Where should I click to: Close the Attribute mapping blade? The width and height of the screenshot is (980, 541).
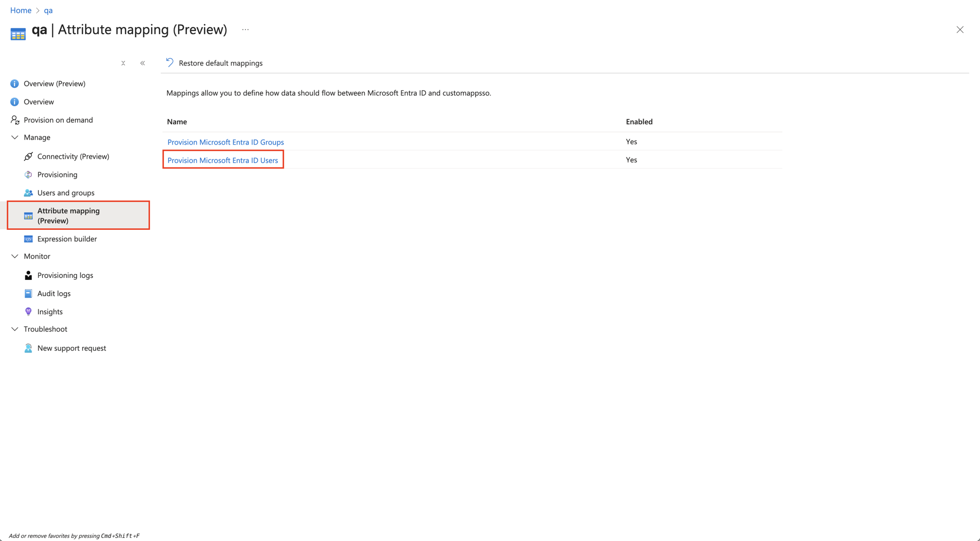tap(960, 30)
